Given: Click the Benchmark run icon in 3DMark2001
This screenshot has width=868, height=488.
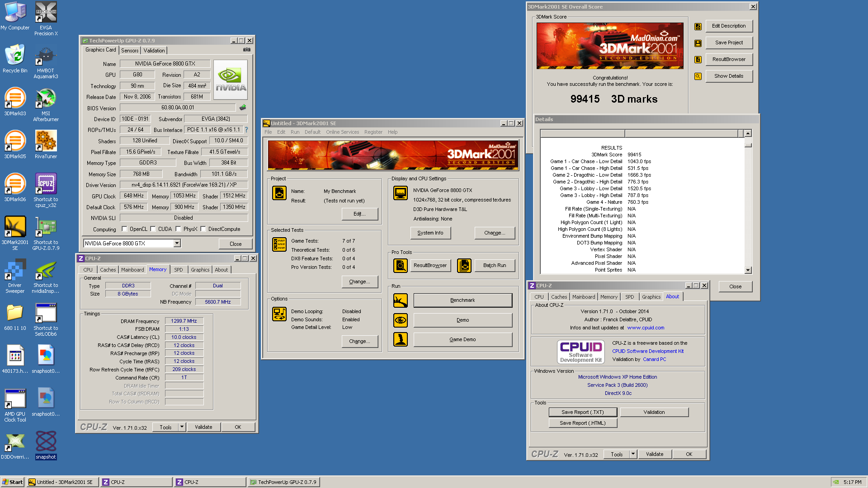Looking at the screenshot, I should pyautogui.click(x=401, y=300).
